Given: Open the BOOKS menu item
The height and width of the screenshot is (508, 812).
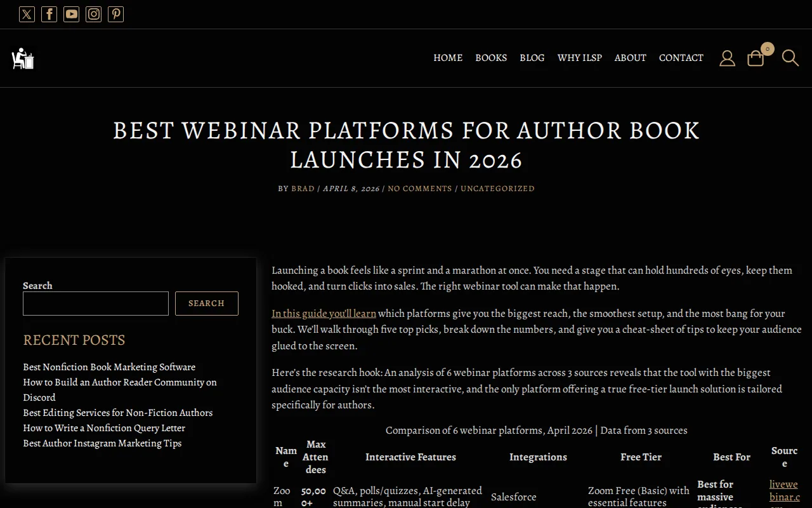Looking at the screenshot, I should coord(491,58).
